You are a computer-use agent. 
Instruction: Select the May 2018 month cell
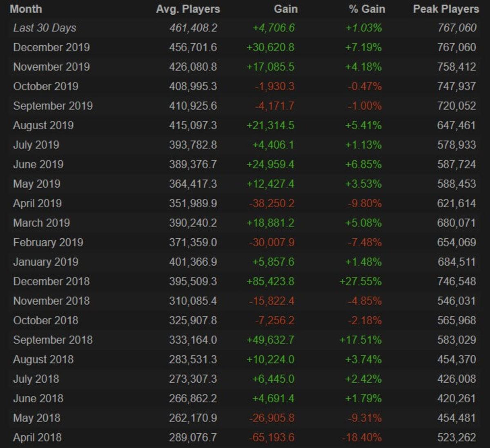(36, 418)
